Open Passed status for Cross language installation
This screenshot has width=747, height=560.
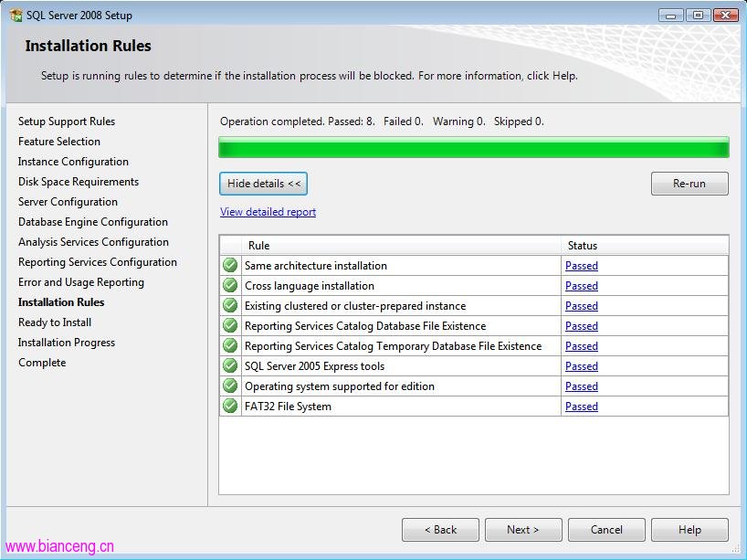pyautogui.click(x=581, y=285)
